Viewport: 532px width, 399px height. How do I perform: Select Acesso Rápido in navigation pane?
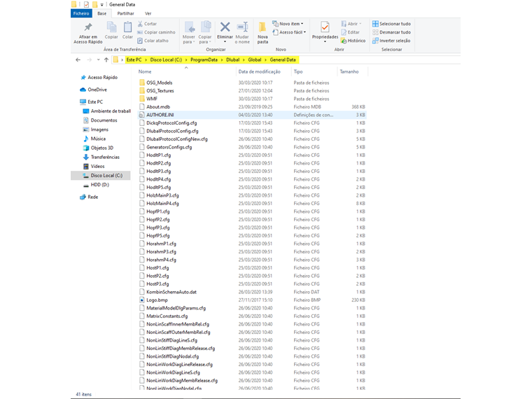[99, 78]
